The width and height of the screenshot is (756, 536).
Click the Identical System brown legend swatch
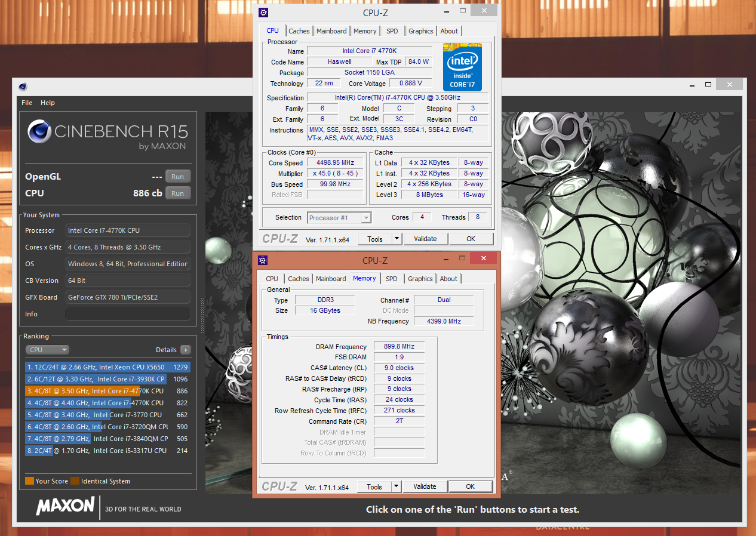[x=75, y=481]
